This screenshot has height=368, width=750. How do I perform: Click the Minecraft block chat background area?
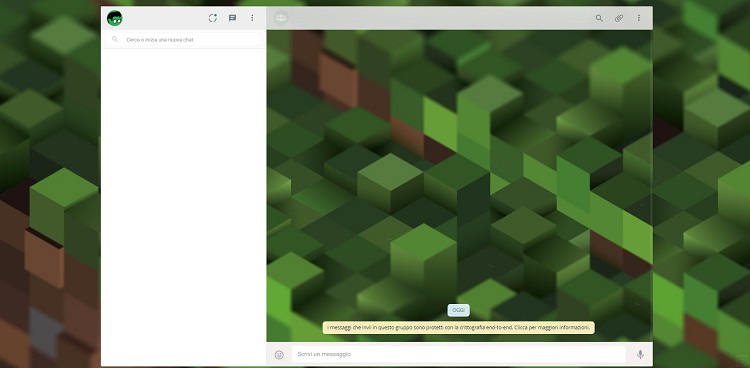pyautogui.click(x=459, y=167)
